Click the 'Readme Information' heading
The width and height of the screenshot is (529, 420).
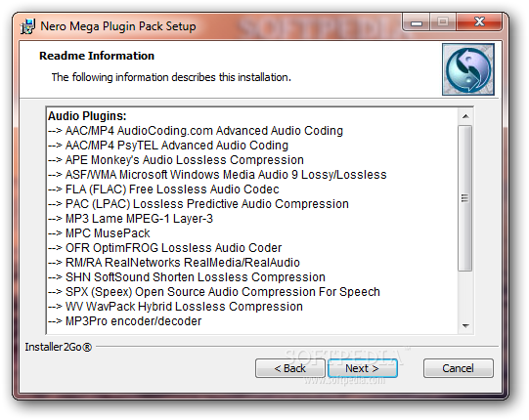[97, 56]
